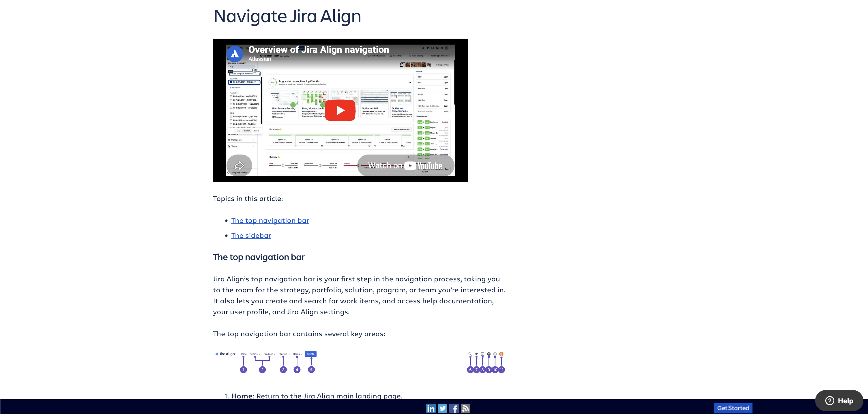Viewport: 868px width, 414px height.
Task: Open the RSS feed icon in the footer
Action: (465, 408)
